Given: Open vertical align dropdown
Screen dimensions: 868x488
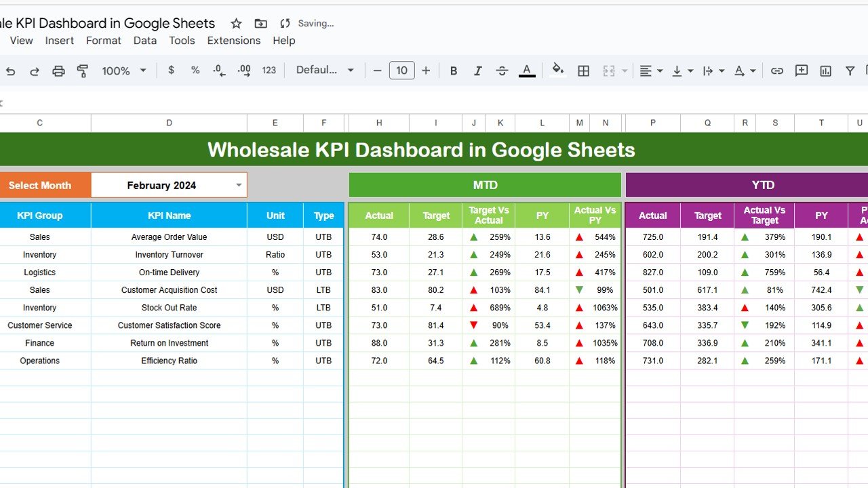Looking at the screenshot, I should coord(682,70).
